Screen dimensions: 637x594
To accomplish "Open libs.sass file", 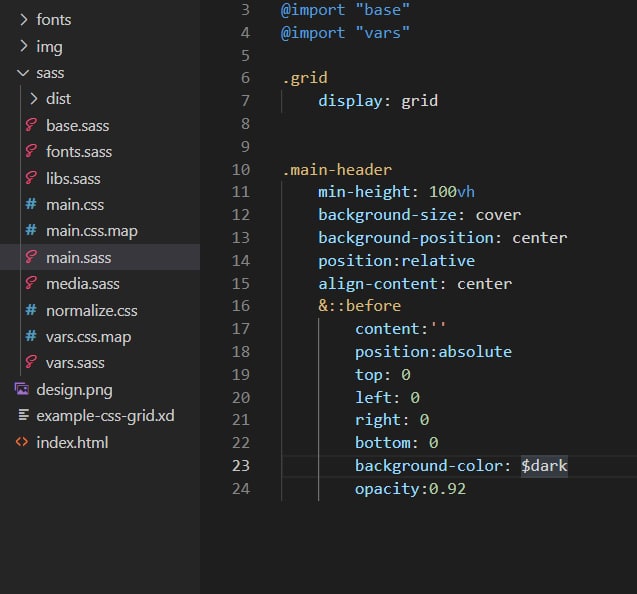I will [73, 178].
